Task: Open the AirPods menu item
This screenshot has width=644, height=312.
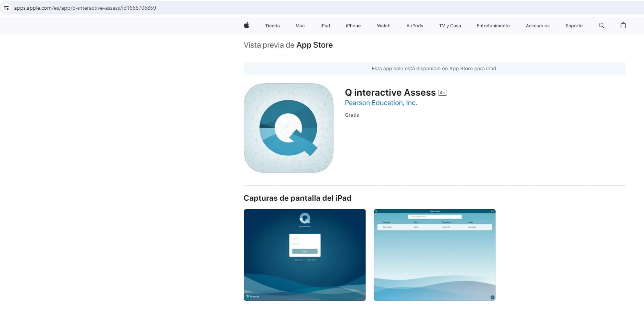Action: 414,26
